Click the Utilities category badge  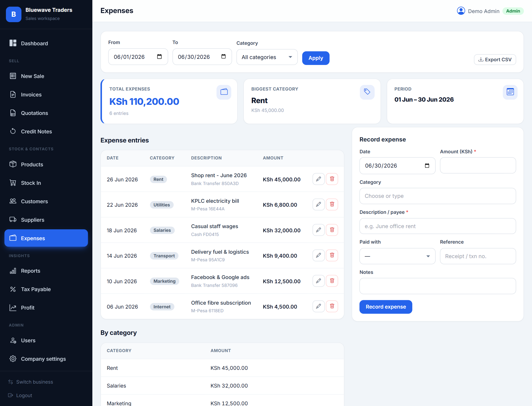(x=162, y=205)
